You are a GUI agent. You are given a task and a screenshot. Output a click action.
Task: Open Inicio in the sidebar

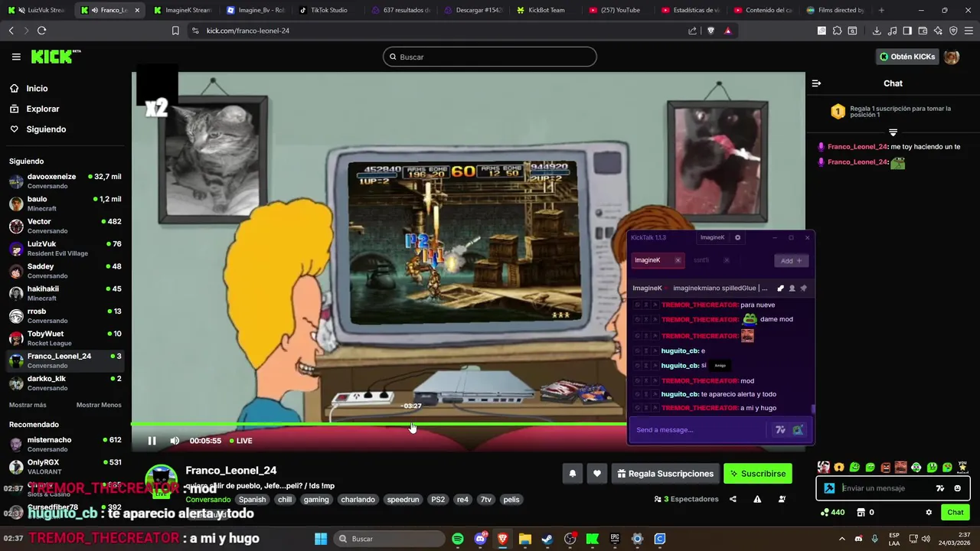point(29,88)
